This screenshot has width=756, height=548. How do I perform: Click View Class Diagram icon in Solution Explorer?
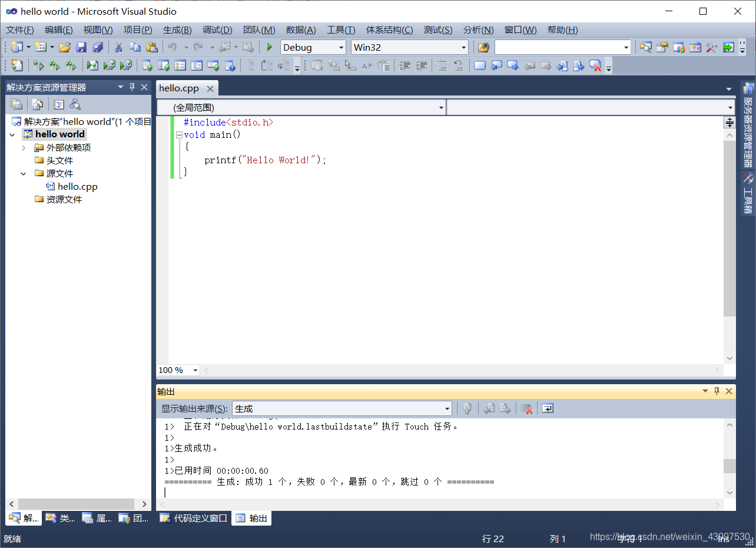[75, 105]
